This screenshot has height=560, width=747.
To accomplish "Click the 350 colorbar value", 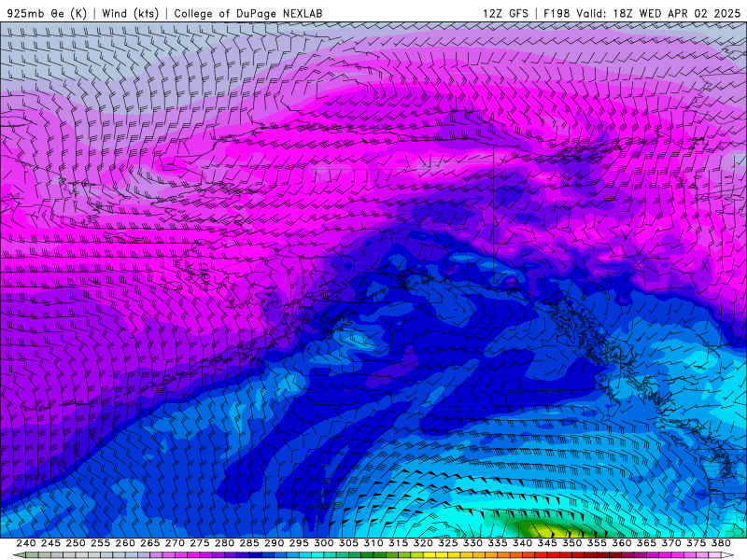I will [x=572, y=543].
